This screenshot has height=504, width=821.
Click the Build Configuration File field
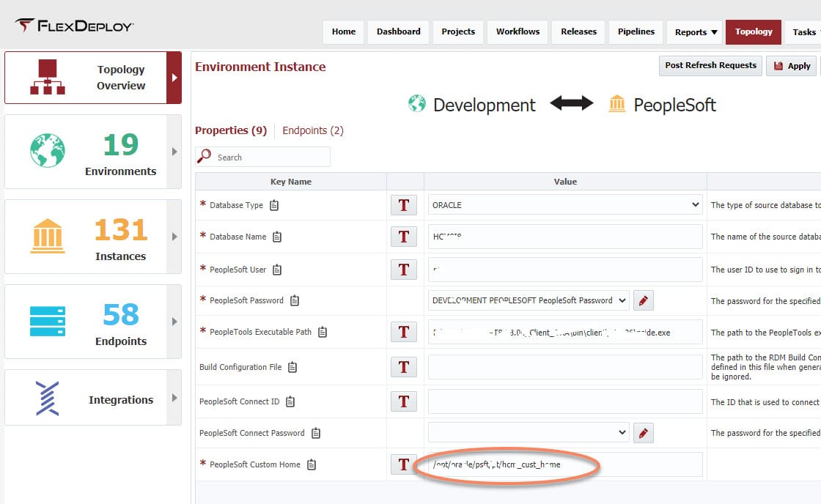pyautogui.click(x=565, y=367)
